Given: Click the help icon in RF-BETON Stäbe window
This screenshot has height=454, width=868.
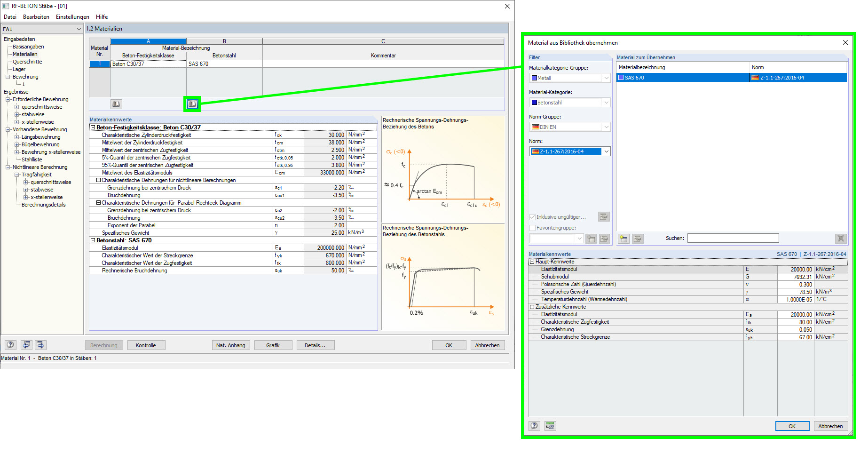Looking at the screenshot, I should [11, 345].
